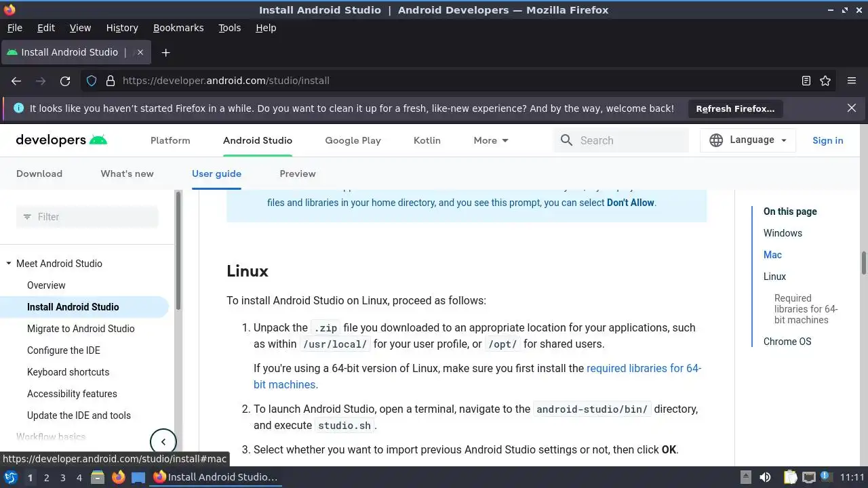
Task: Click the page's vertical scrollbar thumb
Action: pyautogui.click(x=864, y=263)
